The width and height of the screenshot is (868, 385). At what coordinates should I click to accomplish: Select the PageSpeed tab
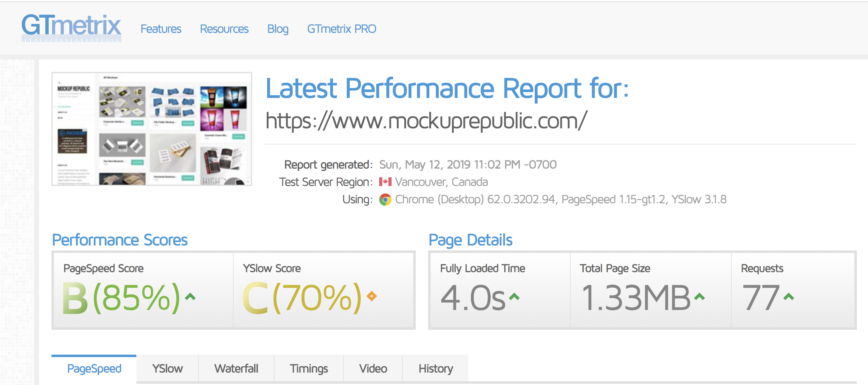pyautogui.click(x=94, y=369)
